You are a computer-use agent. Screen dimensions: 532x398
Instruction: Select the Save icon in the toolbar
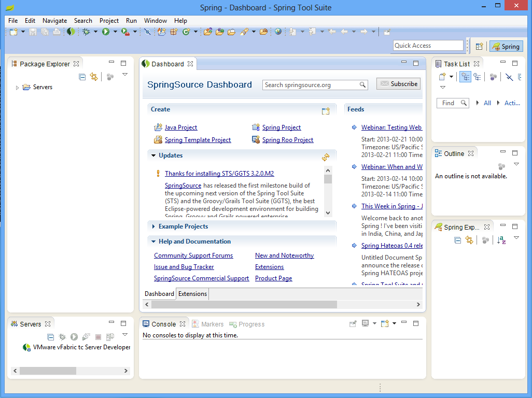(x=32, y=32)
